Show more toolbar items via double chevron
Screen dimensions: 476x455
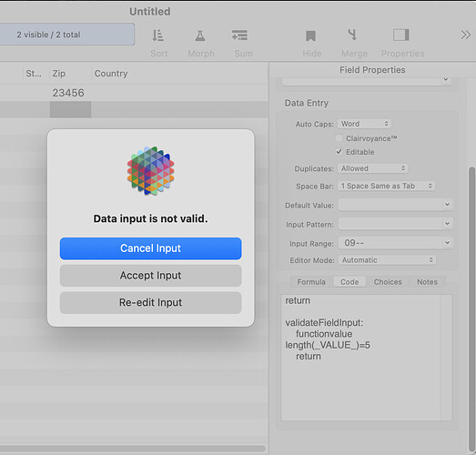click(465, 35)
